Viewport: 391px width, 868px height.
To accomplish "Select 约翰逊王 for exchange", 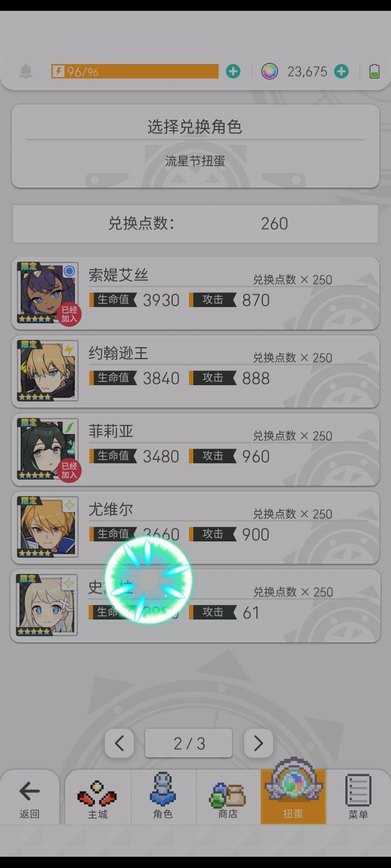I will [195, 372].
